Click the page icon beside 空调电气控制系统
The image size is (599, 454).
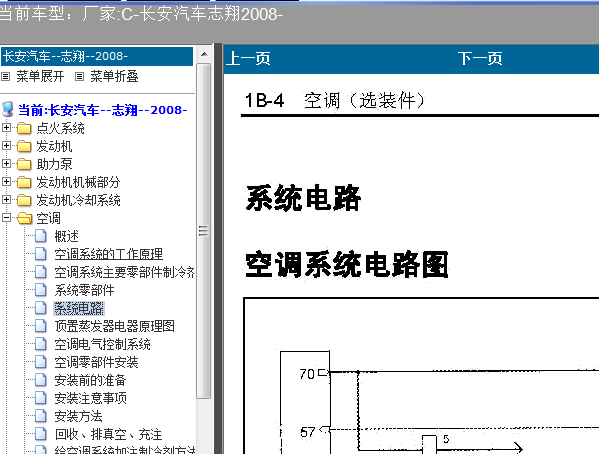(x=40, y=344)
